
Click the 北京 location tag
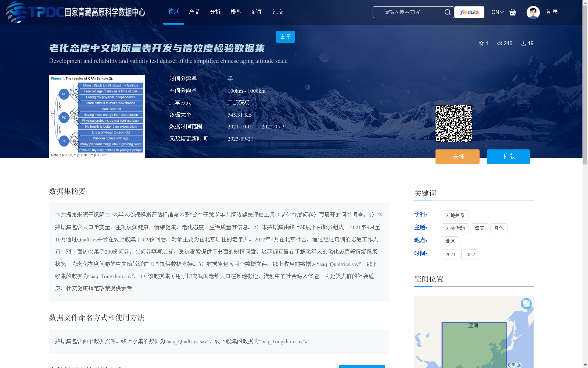pyautogui.click(x=450, y=241)
